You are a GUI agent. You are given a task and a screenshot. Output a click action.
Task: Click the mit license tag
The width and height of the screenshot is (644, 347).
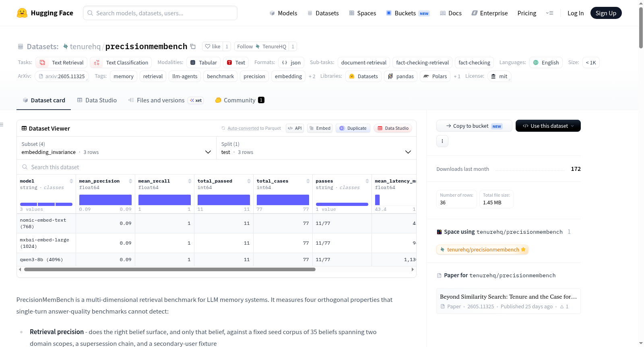tap(499, 76)
